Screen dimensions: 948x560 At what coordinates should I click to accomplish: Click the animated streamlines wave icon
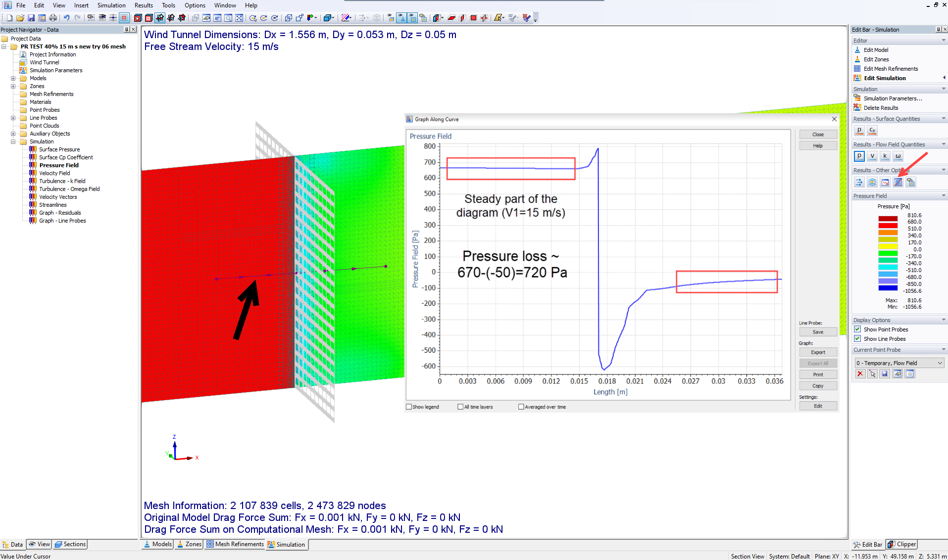[872, 183]
